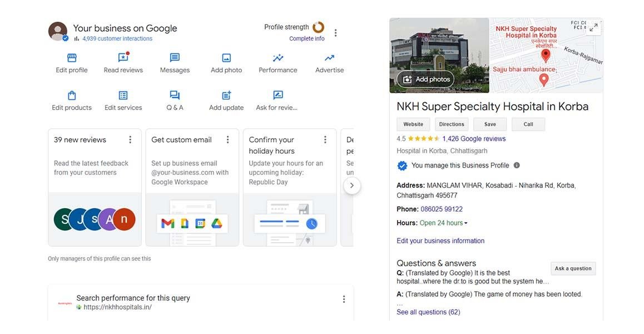Open the Edit profile storefront icon
Screen dimensions: 644x334
point(72,57)
